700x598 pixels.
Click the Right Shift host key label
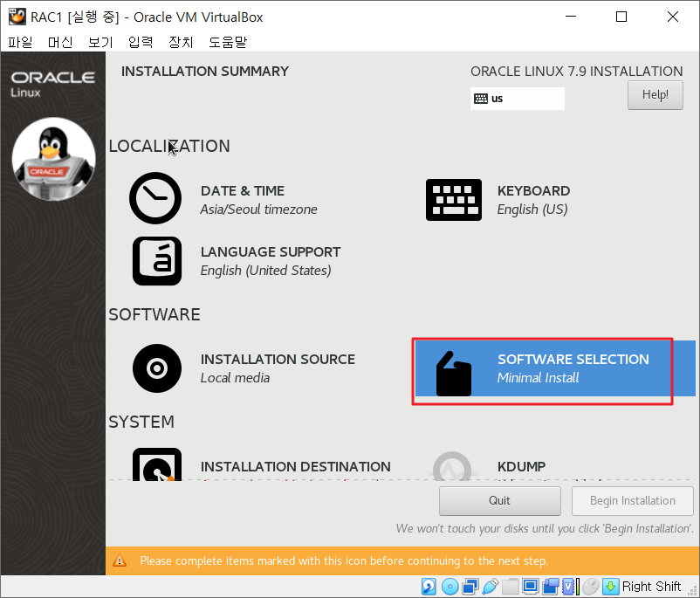tap(651, 587)
